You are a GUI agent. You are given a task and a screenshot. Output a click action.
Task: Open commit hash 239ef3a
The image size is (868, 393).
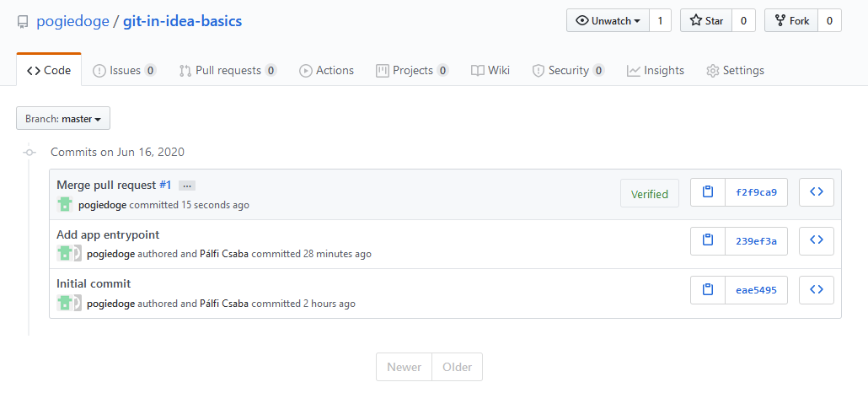[x=756, y=240]
